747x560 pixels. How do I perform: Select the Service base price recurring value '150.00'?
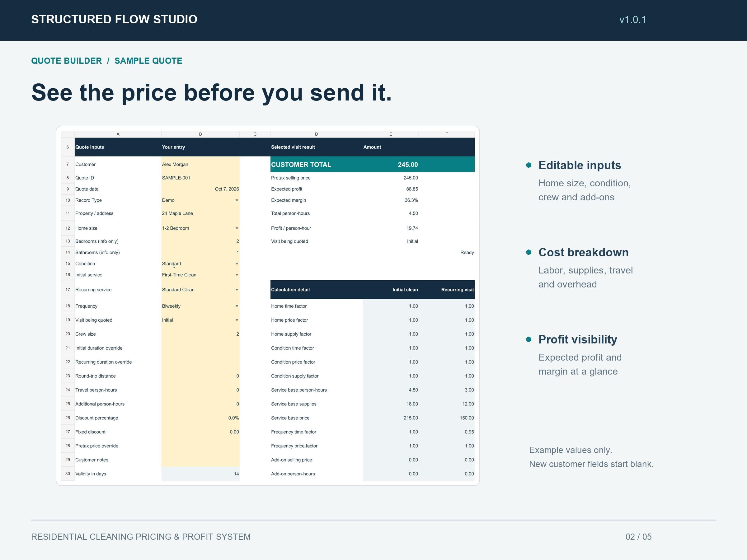tap(467, 418)
